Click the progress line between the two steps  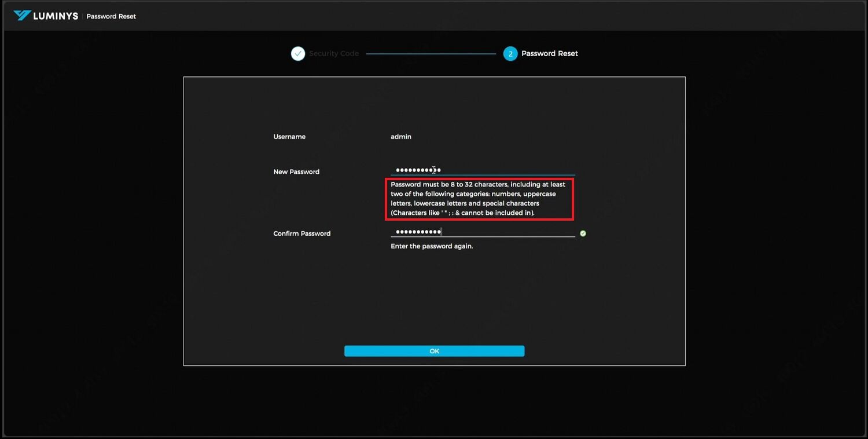click(x=431, y=53)
